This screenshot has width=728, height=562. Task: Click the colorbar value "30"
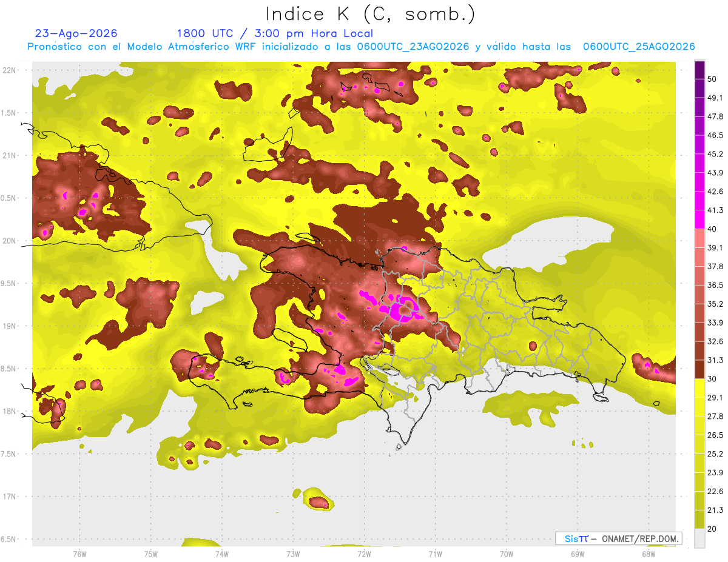tap(712, 379)
